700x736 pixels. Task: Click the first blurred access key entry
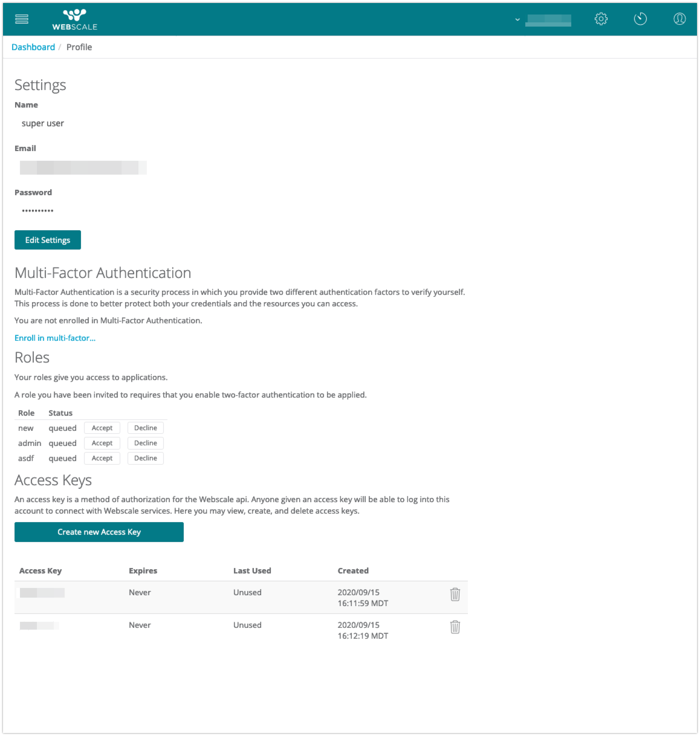click(42, 593)
